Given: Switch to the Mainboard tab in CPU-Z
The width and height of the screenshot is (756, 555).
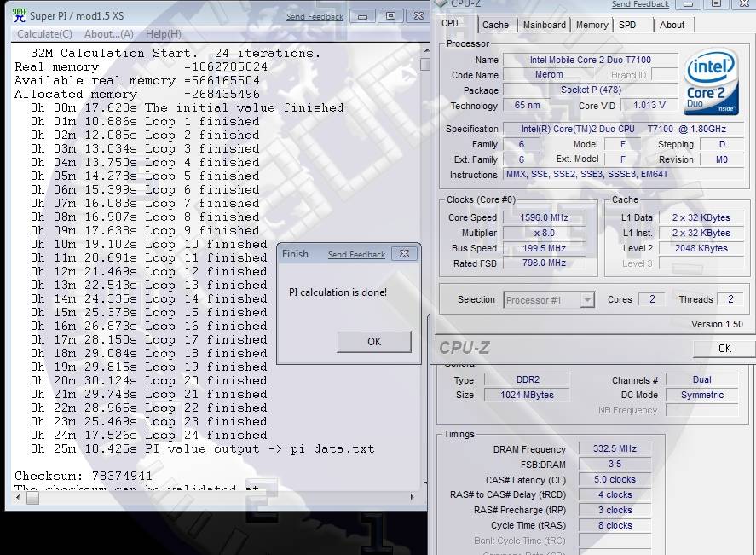Looking at the screenshot, I should tap(544, 25).
